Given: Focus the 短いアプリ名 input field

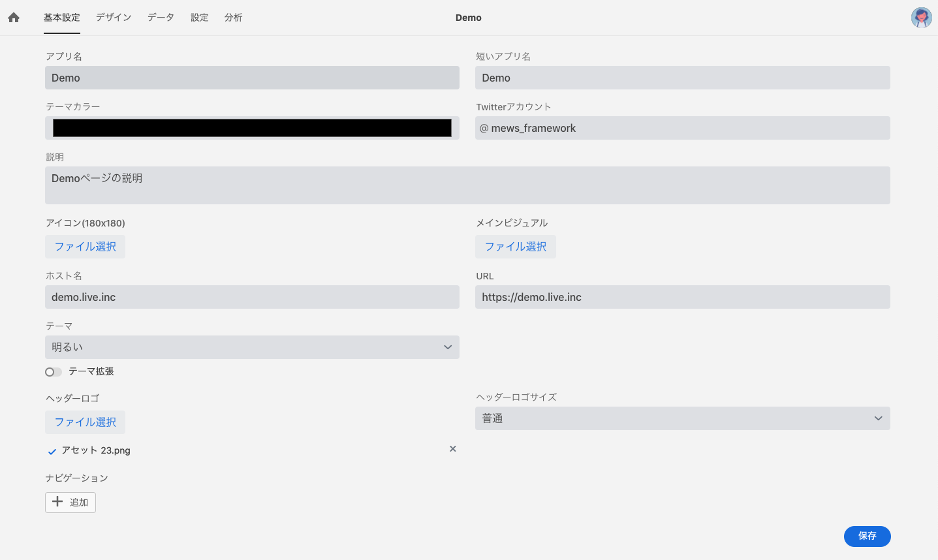Looking at the screenshot, I should point(683,78).
